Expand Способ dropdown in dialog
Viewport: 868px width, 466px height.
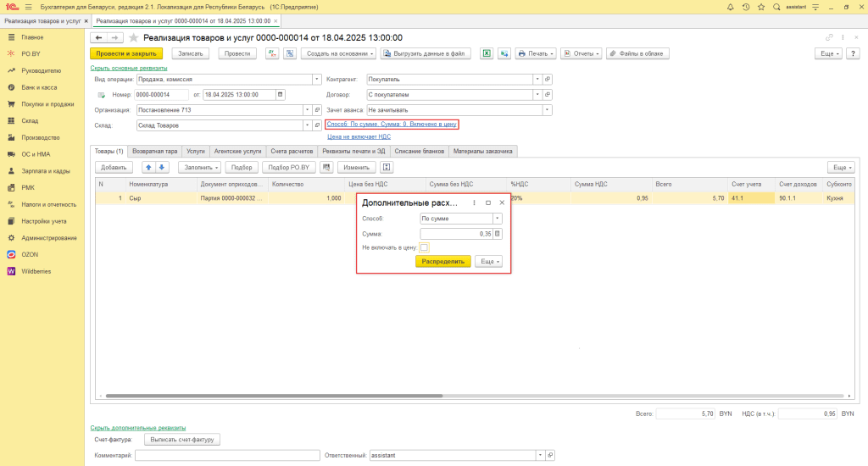point(497,219)
